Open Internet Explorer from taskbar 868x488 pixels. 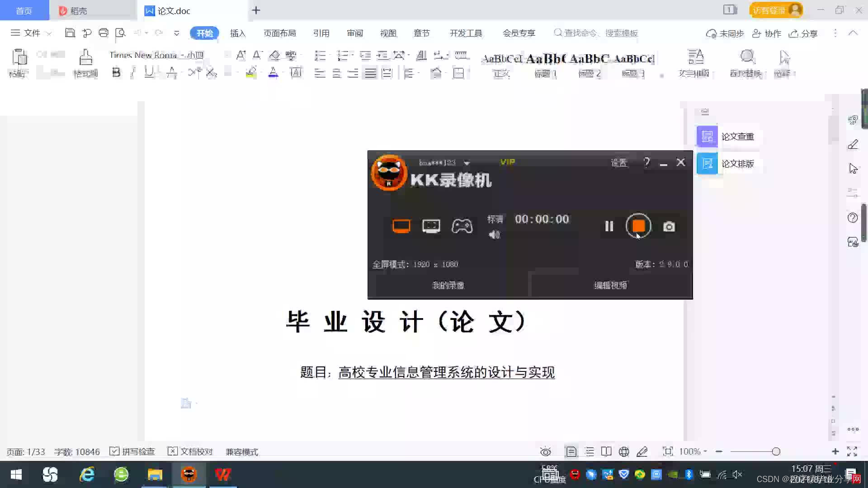86,474
